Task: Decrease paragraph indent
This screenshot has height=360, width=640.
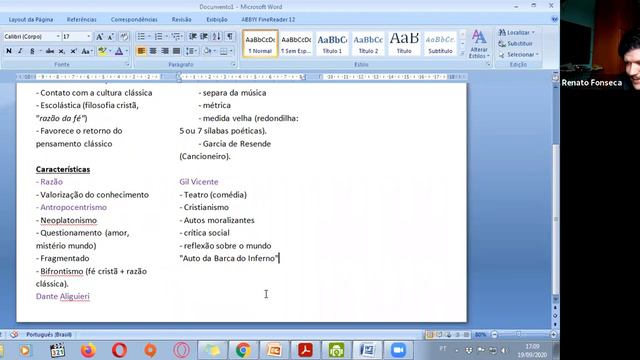Action: tap(193, 36)
